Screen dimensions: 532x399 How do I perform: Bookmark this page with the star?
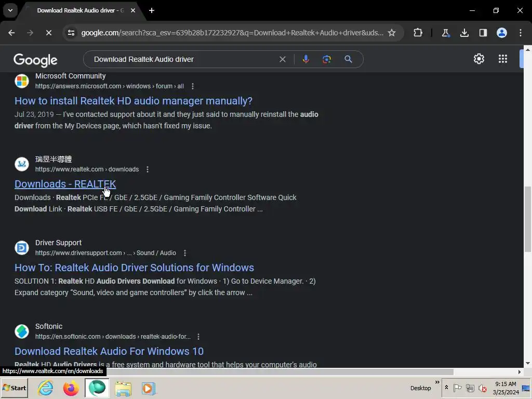tap(392, 33)
